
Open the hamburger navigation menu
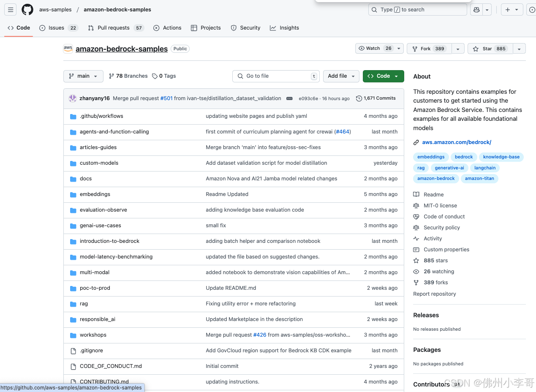(x=11, y=9)
